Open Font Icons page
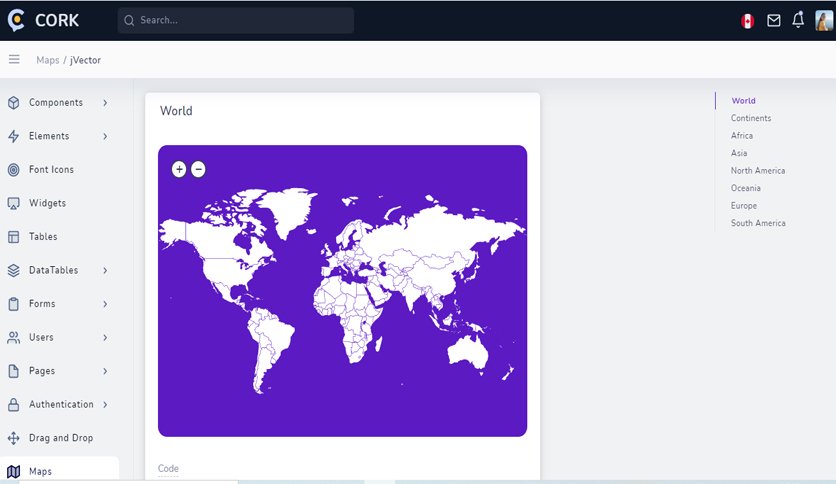The width and height of the screenshot is (836, 484). tap(51, 170)
